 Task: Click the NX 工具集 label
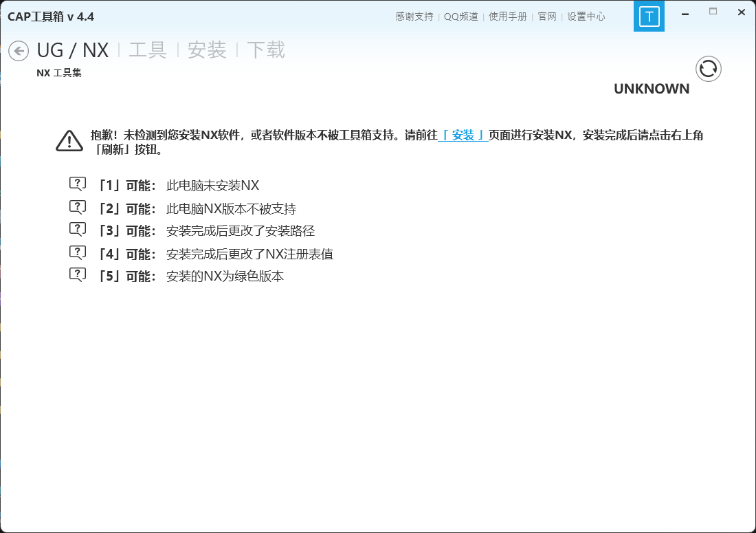click(59, 72)
